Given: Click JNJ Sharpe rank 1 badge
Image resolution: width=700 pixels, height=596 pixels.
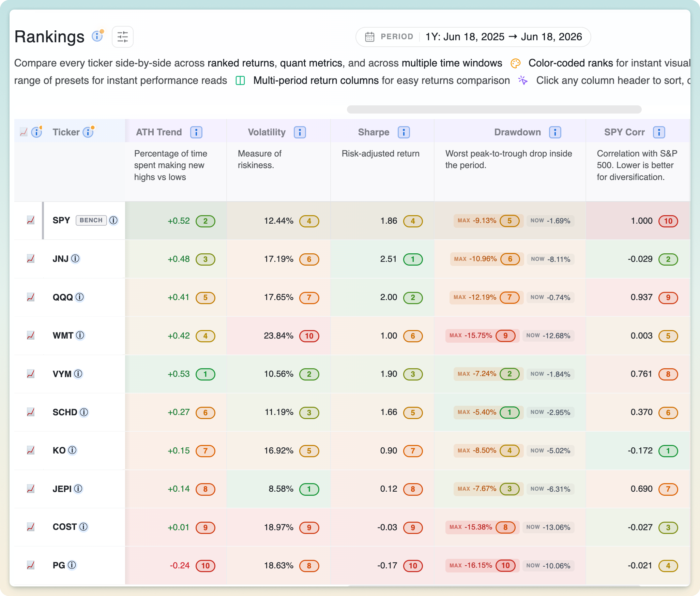Looking at the screenshot, I should pyautogui.click(x=413, y=259).
